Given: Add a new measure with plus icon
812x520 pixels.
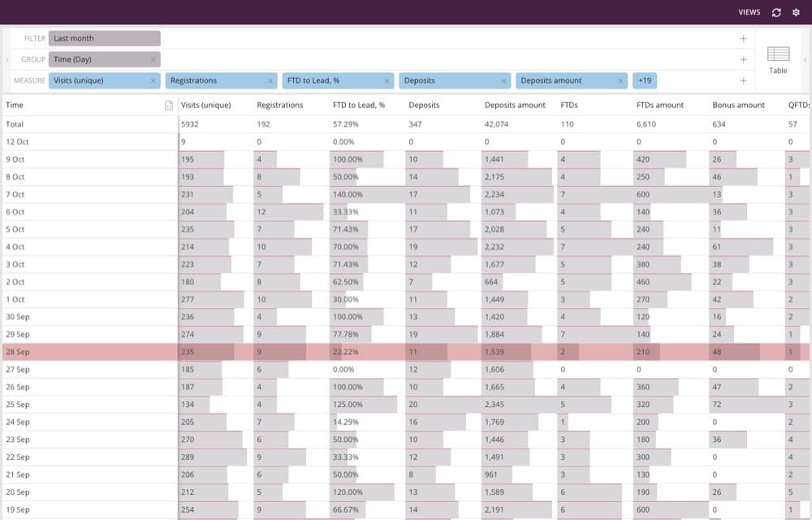Looking at the screenshot, I should click(x=743, y=80).
